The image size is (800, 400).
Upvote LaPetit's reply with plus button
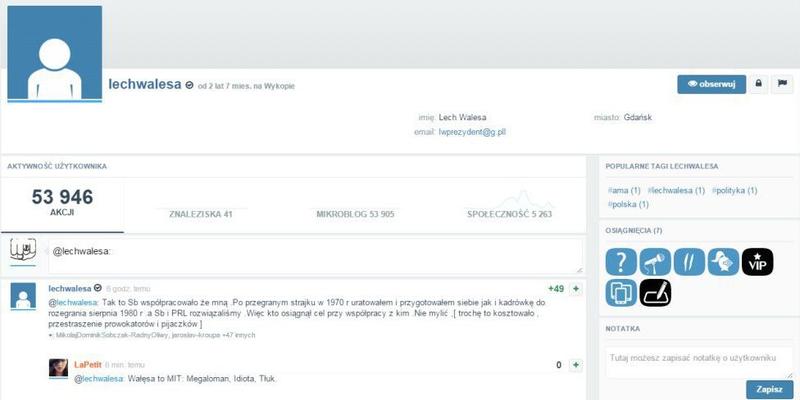click(576, 366)
